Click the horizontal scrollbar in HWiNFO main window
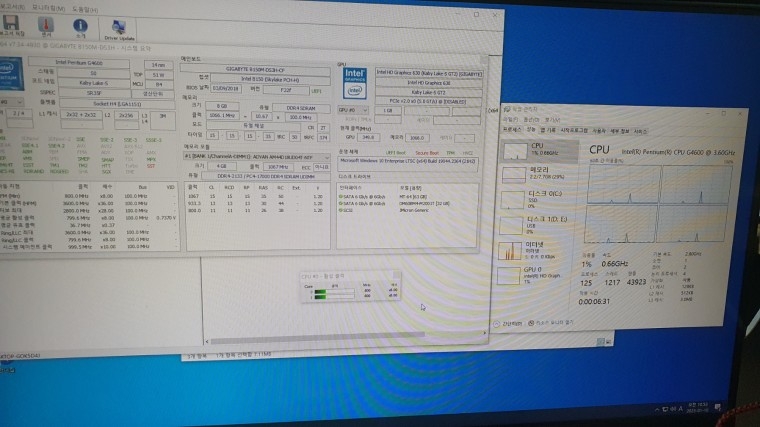Screen dimensions: 760x427 click(317, 337)
